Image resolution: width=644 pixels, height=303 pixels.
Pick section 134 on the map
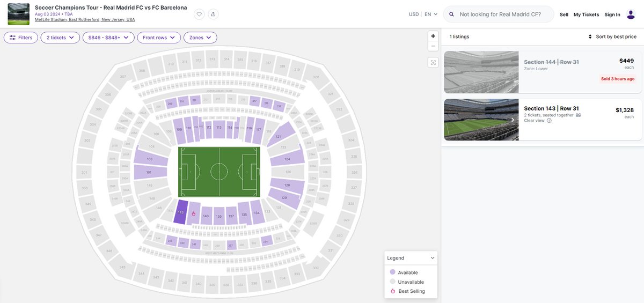click(257, 213)
